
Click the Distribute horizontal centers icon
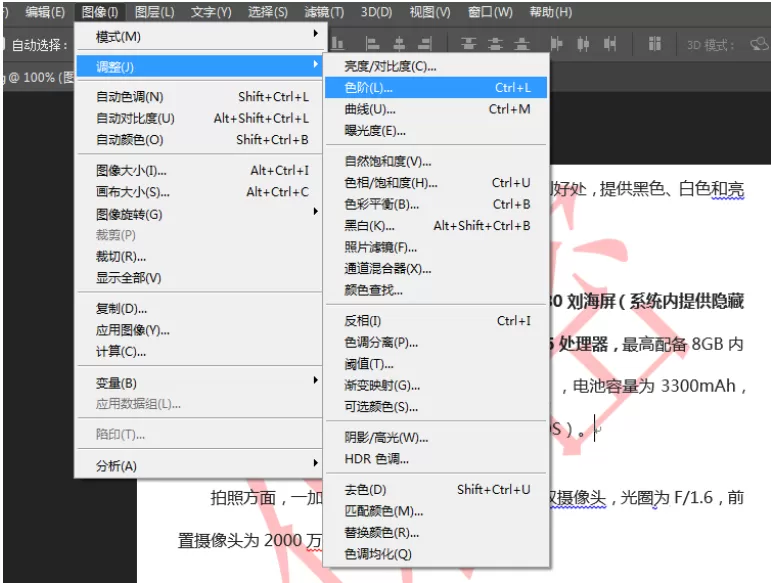click(x=583, y=44)
